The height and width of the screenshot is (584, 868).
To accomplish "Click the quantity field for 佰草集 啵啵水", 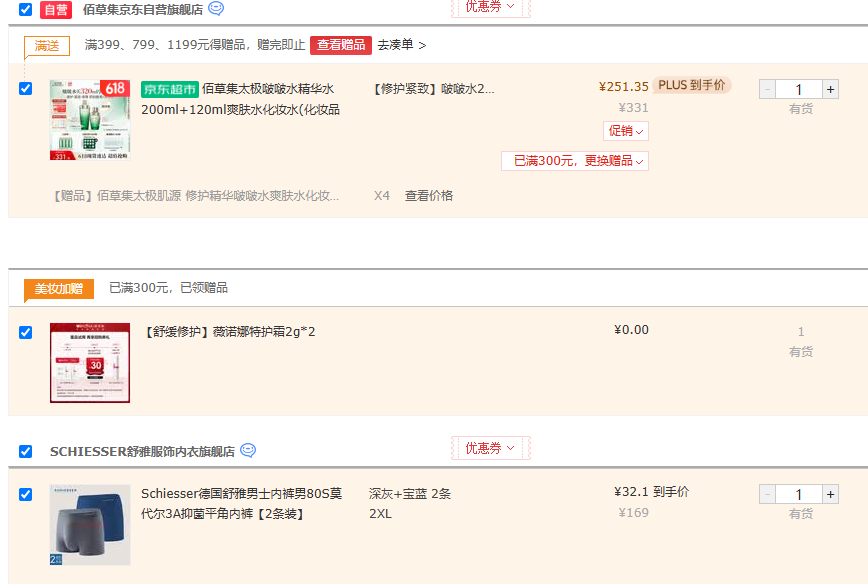I will coord(799,90).
